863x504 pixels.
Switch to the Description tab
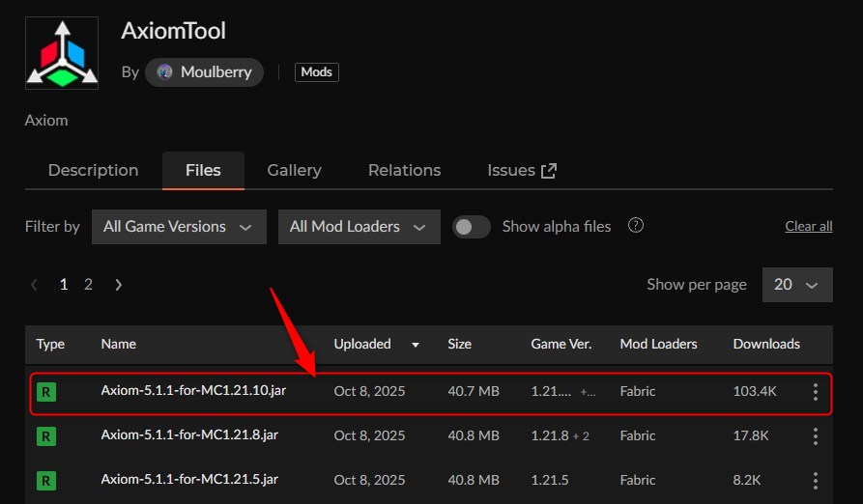click(x=93, y=170)
